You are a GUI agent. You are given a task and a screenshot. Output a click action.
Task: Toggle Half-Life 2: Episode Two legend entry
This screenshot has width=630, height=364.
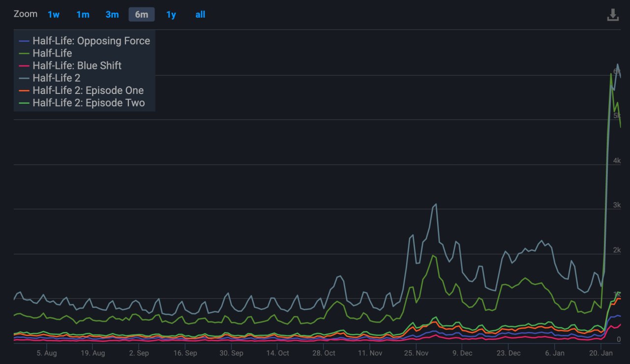(82, 103)
